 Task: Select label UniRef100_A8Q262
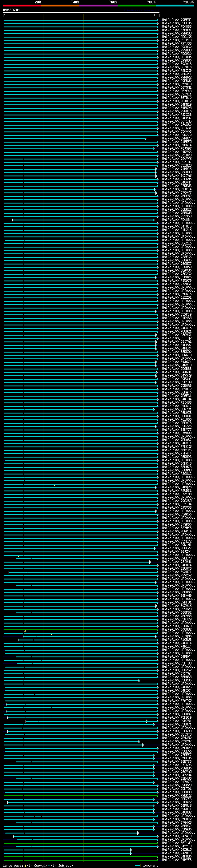177,670
